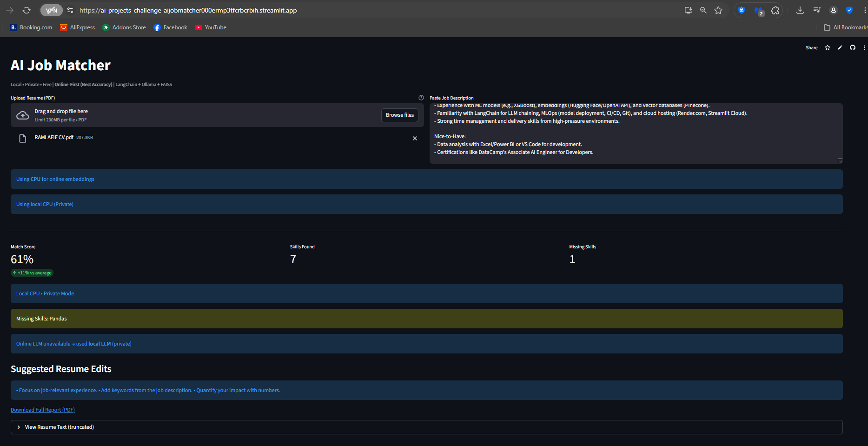Expand View Resume Text (truncated)
Viewport: 868px width, 446px height.
click(427, 427)
